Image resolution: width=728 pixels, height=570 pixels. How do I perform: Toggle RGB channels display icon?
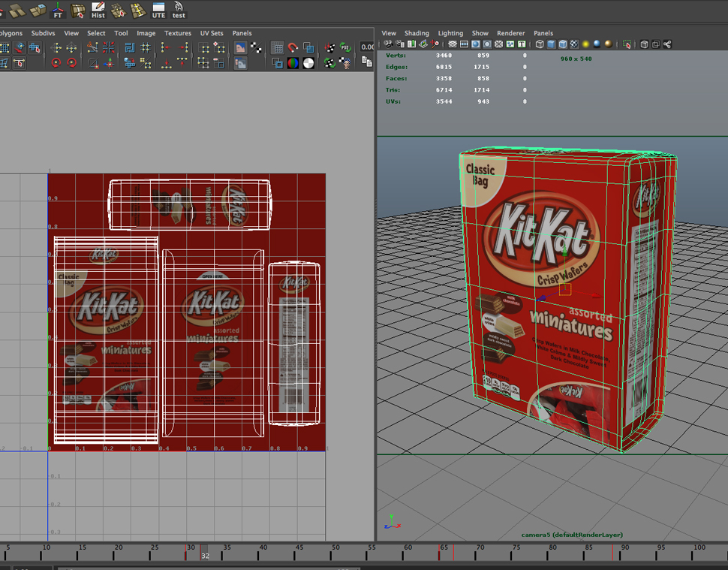pos(293,63)
